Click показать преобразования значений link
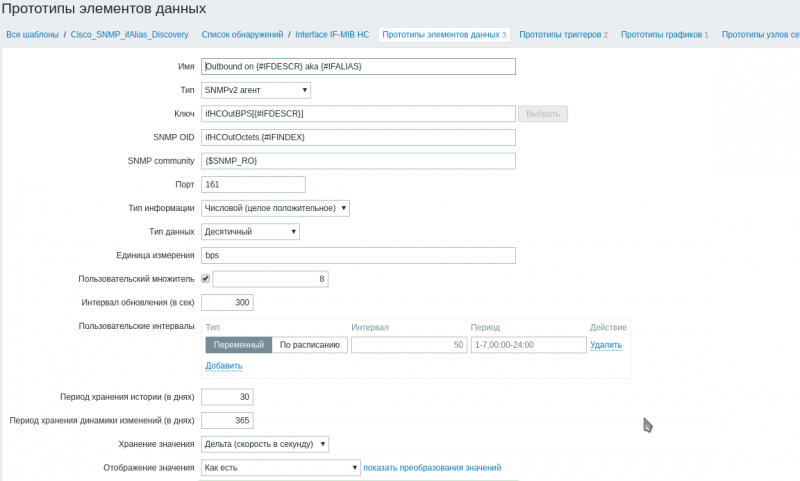 click(x=432, y=467)
